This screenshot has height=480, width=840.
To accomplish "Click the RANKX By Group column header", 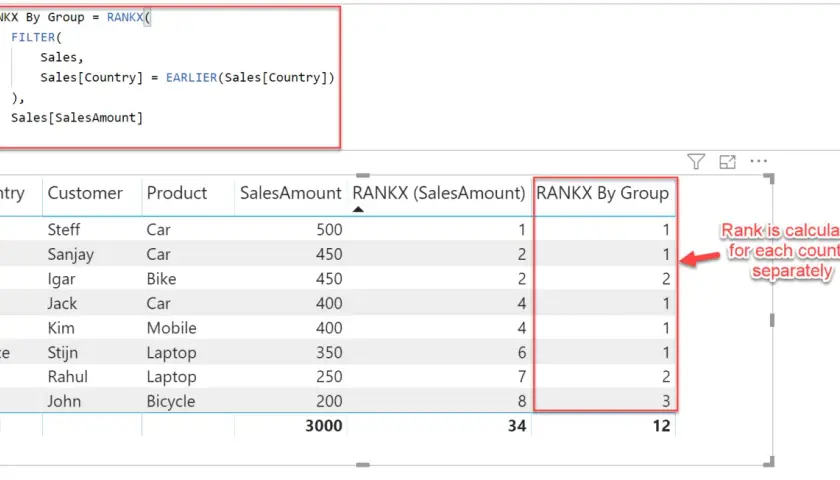I will [603, 193].
